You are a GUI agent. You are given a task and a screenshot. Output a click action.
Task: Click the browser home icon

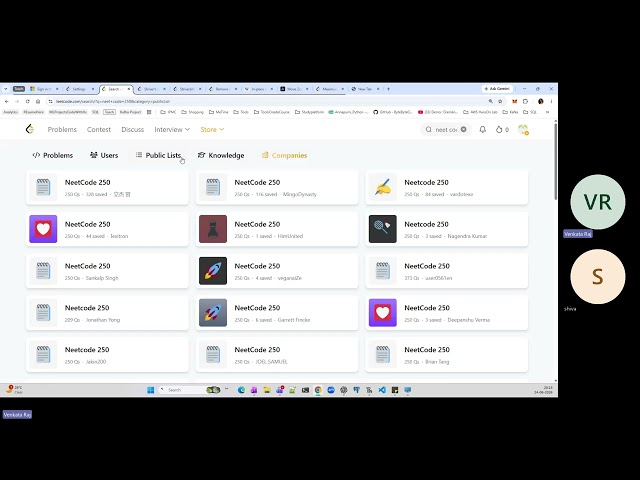click(38, 101)
